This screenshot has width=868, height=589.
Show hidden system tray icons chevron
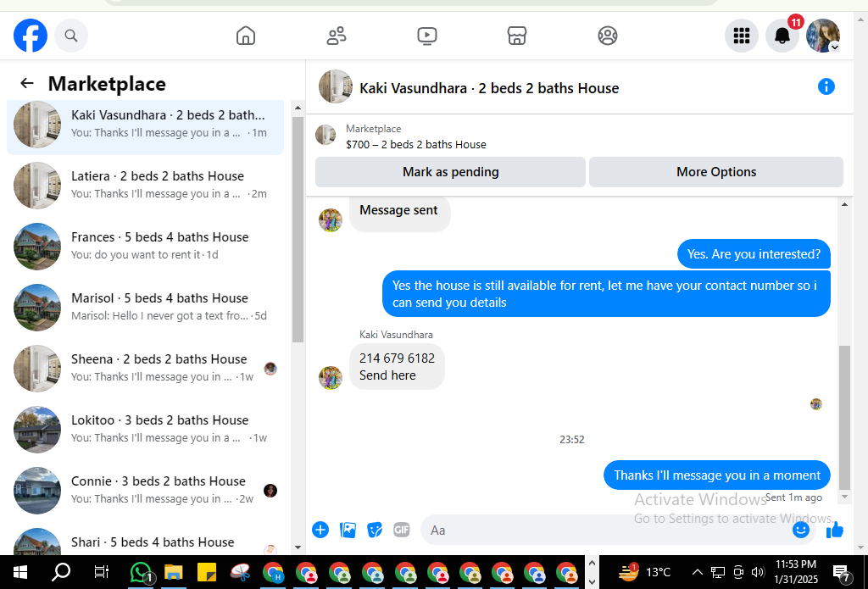[x=698, y=572]
